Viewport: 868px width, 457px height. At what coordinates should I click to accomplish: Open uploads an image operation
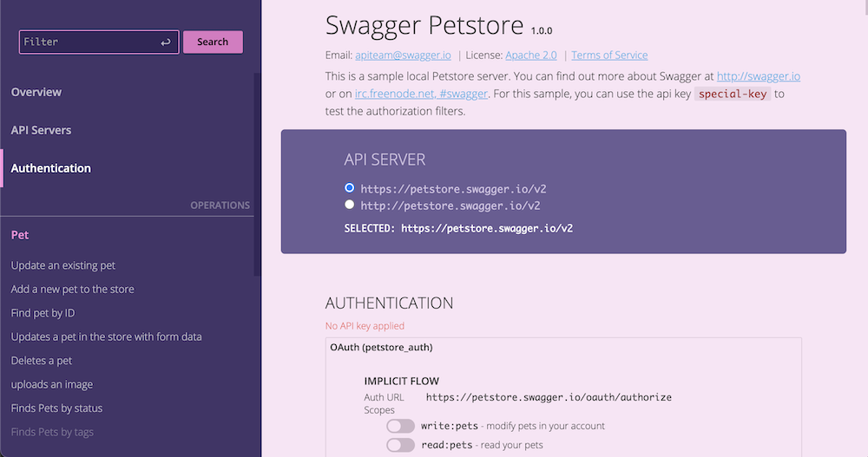[52, 384]
